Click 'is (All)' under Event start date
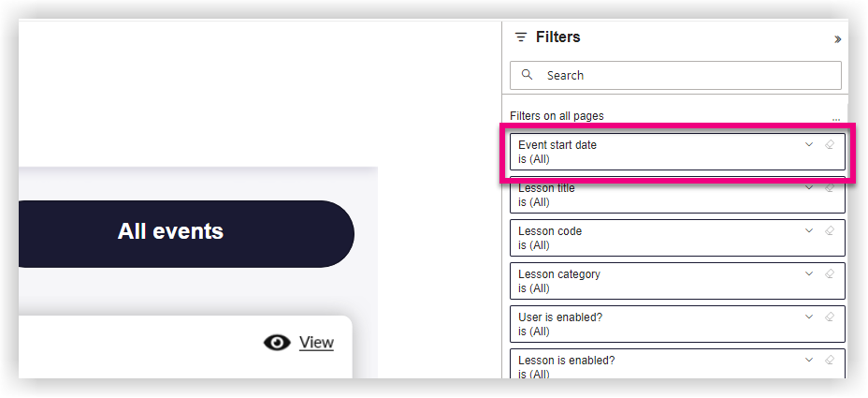The height and width of the screenshot is (398, 868). point(534,159)
